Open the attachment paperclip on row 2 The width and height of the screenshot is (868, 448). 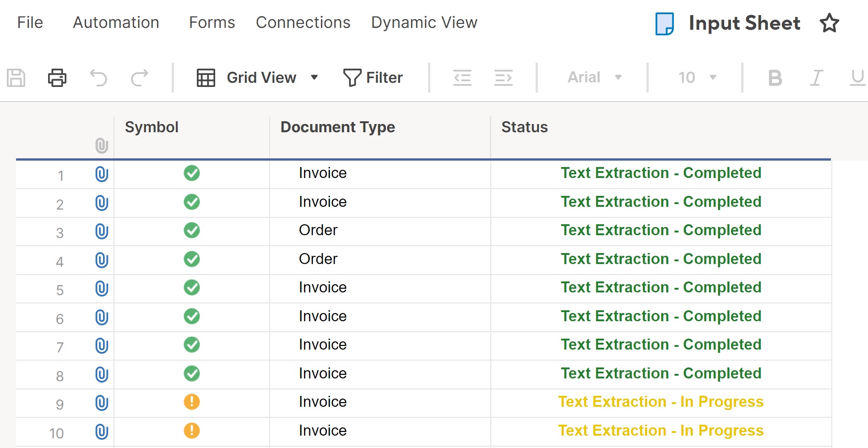[102, 203]
